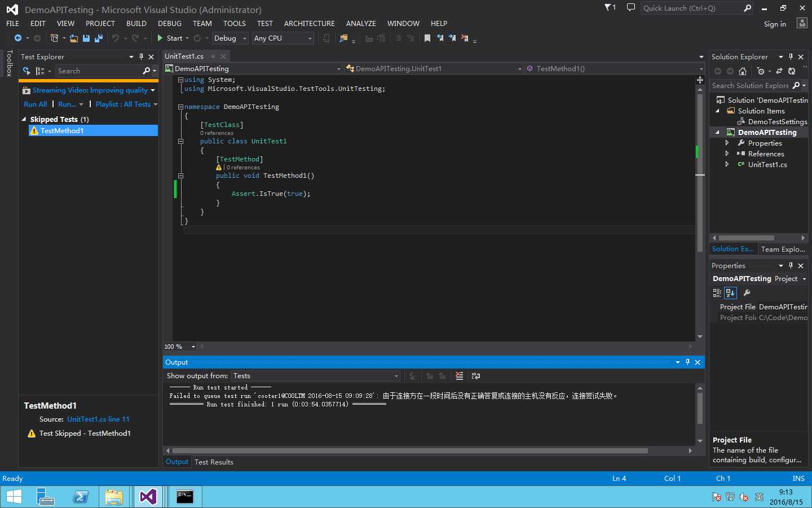Click the Property Pages wrench icon
The width and height of the screenshot is (812, 508).
(747, 293)
